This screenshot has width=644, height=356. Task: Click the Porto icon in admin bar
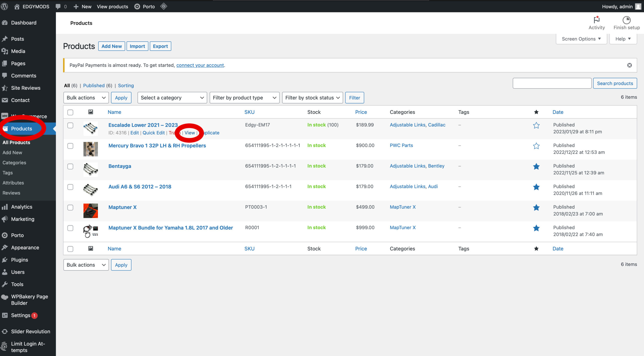[137, 7]
